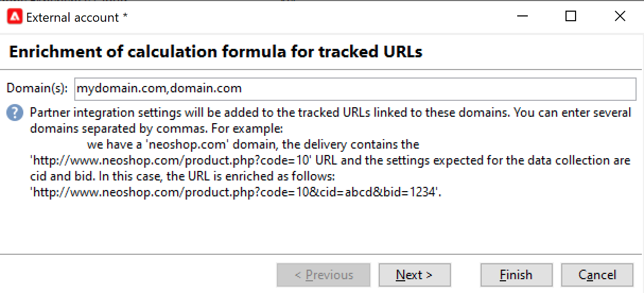
Task: Click the Adobe Campaign logo in title bar
Action: [14, 17]
